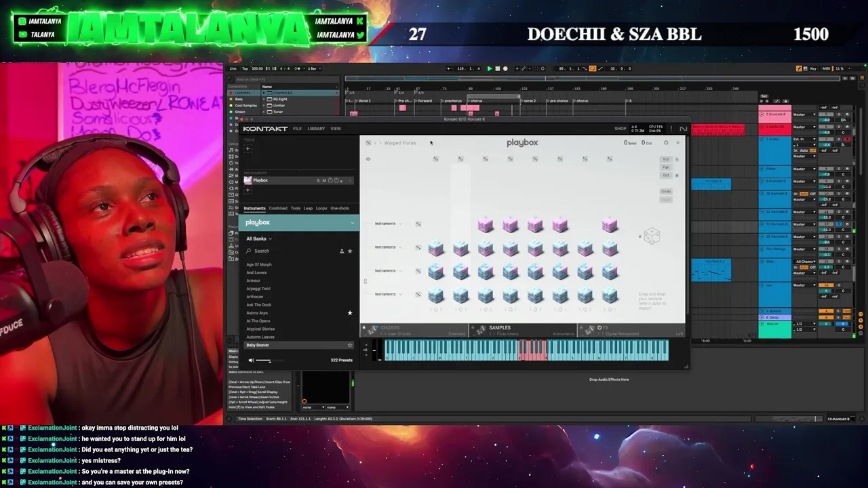Screen dimensions: 868x488
Task: Switch to the Combined browser tab
Action: pos(278,208)
